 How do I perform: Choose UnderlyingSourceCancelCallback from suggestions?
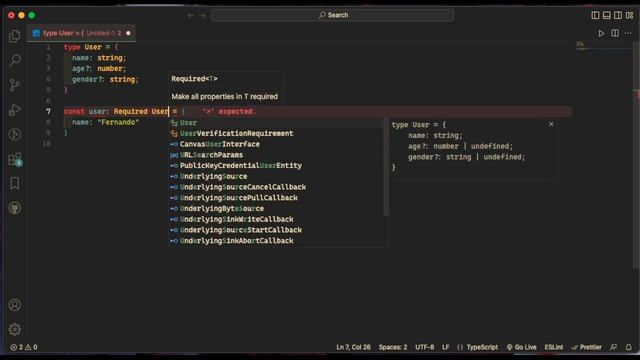(x=277, y=187)
